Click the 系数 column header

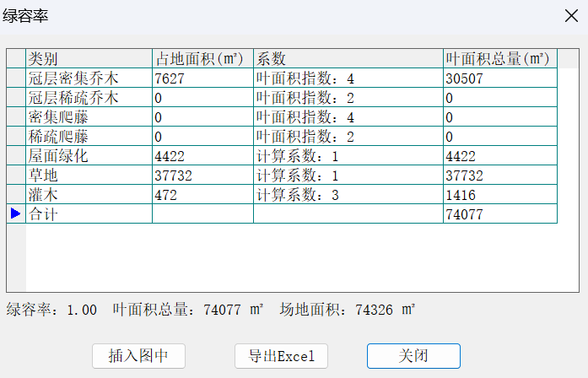[348, 58]
